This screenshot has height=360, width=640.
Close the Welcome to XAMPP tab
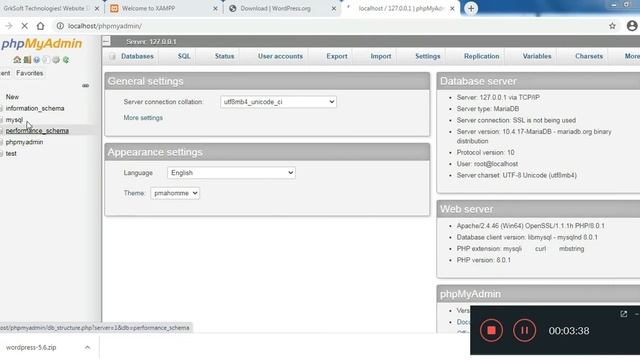[x=216, y=8]
